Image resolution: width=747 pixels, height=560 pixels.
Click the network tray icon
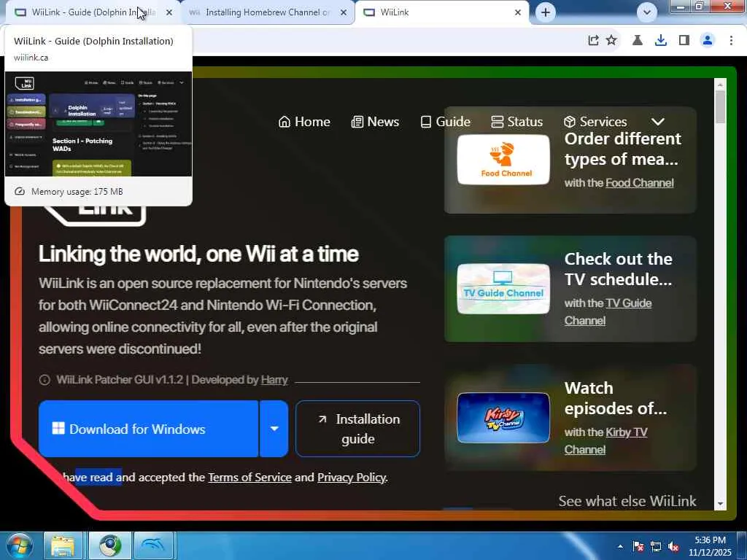coord(656,546)
